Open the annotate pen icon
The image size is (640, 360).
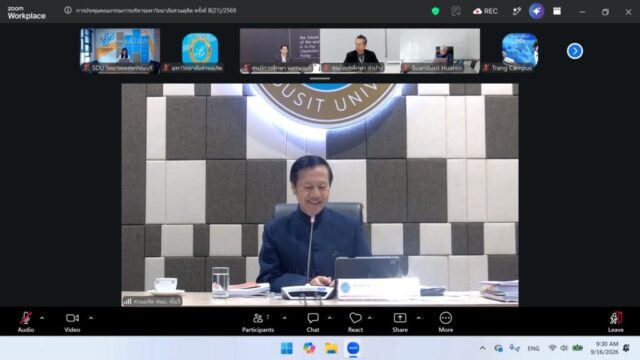coord(517,11)
